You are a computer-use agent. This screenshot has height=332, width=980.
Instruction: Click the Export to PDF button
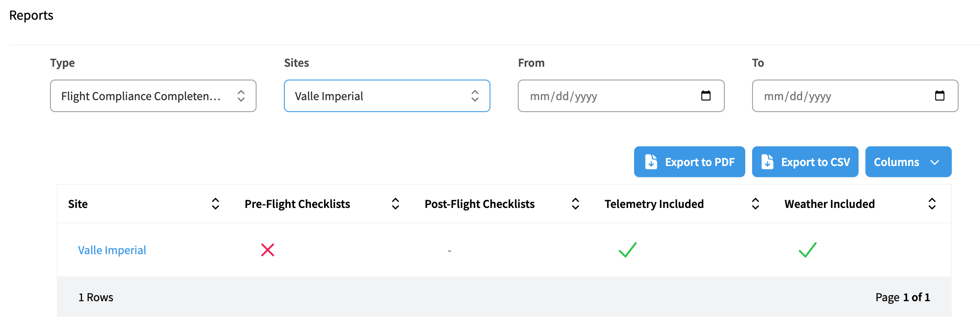click(x=689, y=162)
